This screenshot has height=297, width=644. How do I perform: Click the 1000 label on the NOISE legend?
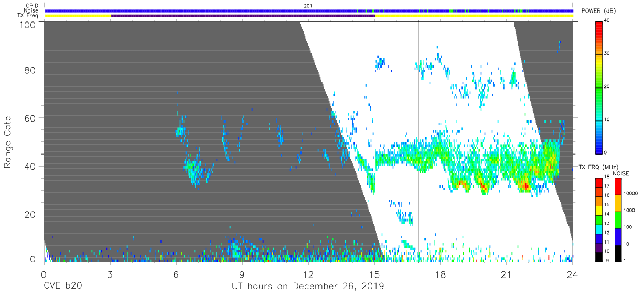[629, 211]
